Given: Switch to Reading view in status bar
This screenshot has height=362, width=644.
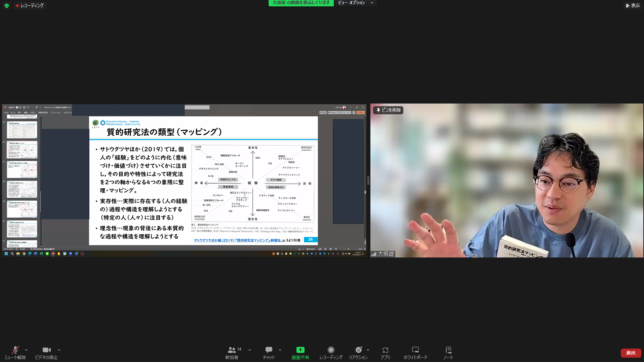Looking at the screenshot, I should 331,249.
